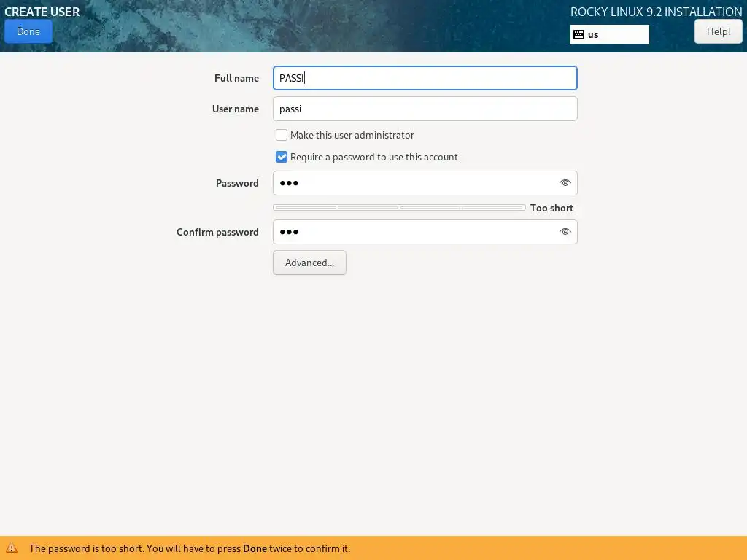Focus the User name field
The width and height of the screenshot is (747, 560).
pos(425,109)
